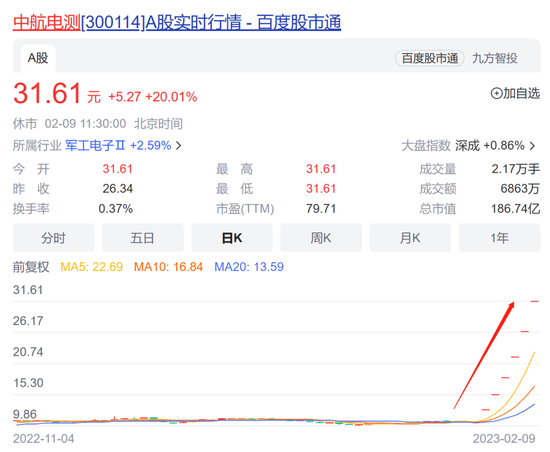Click the chart end date 2023-02-09

pos(504,439)
